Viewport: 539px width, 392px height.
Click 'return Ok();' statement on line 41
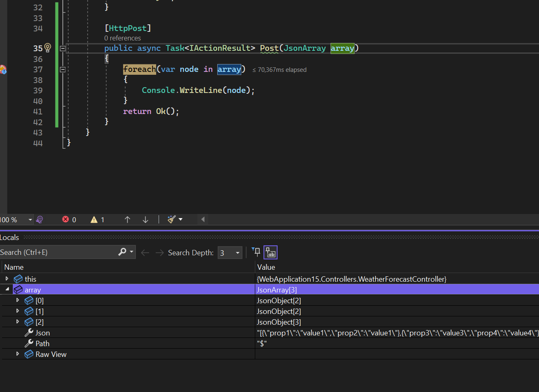coord(151,111)
